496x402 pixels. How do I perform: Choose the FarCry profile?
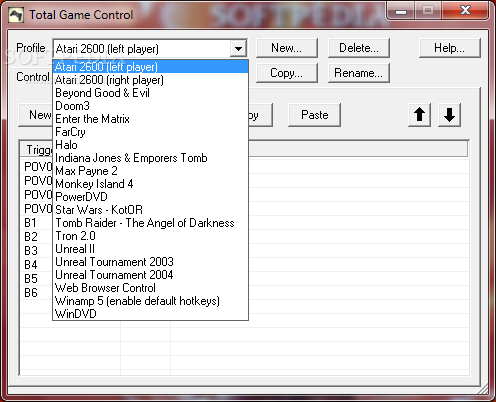[150, 132]
